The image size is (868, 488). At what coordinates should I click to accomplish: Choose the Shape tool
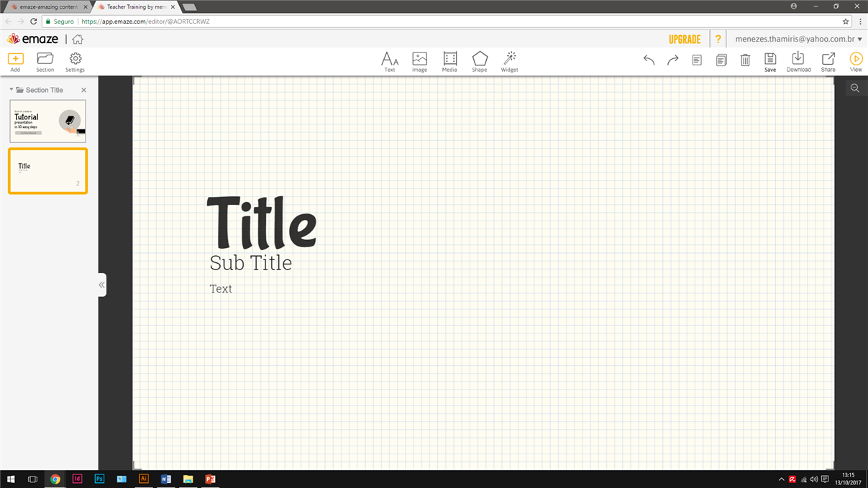tap(480, 62)
